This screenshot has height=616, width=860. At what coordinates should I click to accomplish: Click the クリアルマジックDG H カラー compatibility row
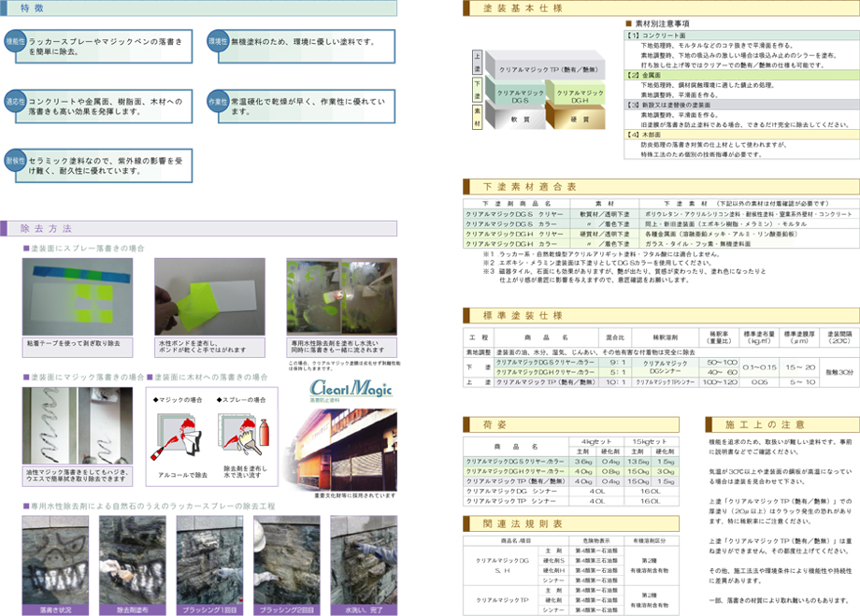point(661,244)
